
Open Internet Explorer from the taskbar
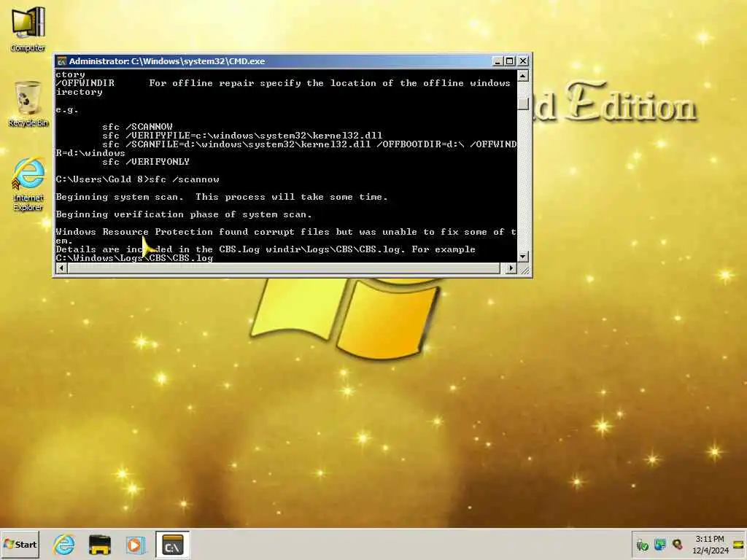coord(64,544)
